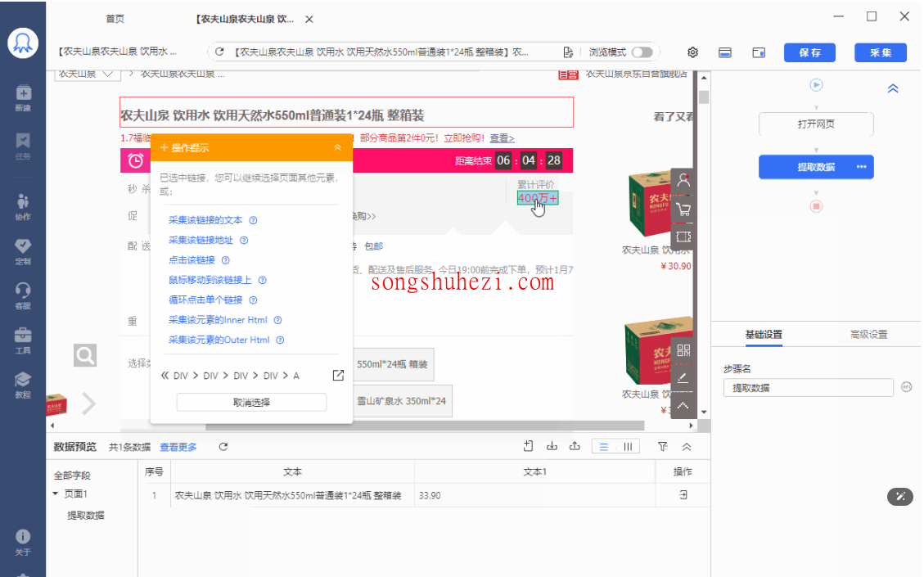The width and height of the screenshot is (924, 577).
Task: Switch to the 高级设置 tab
Action: [868, 334]
